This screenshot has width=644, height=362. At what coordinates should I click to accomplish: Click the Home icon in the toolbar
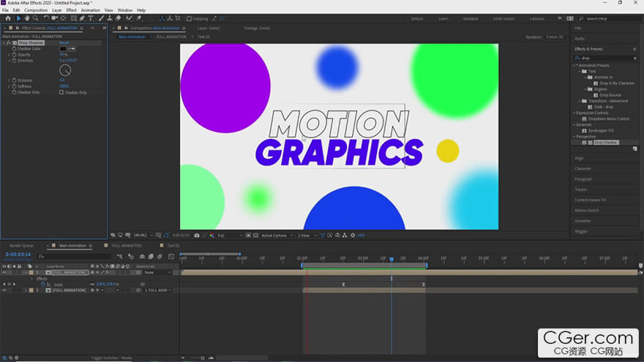(x=8, y=18)
